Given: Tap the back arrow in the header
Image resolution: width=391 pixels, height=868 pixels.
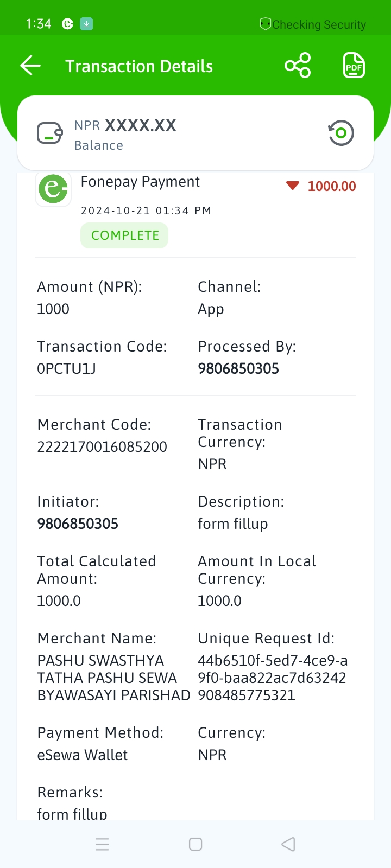Looking at the screenshot, I should (x=30, y=66).
